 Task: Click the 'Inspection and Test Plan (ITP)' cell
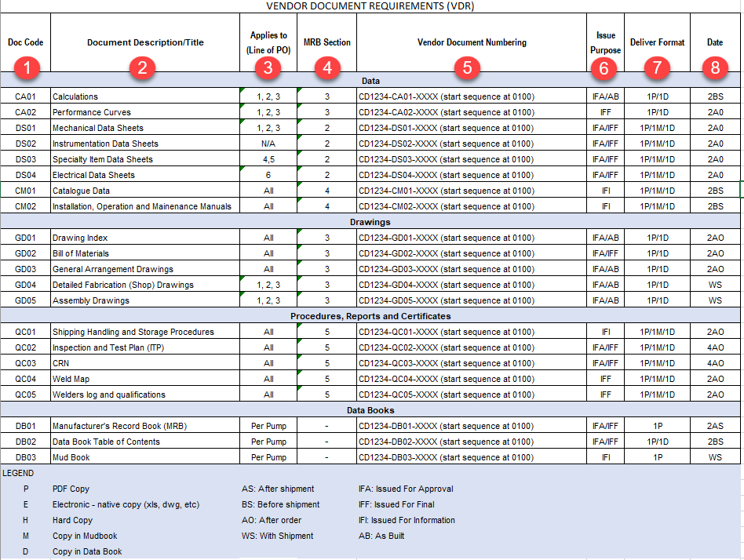point(145,347)
